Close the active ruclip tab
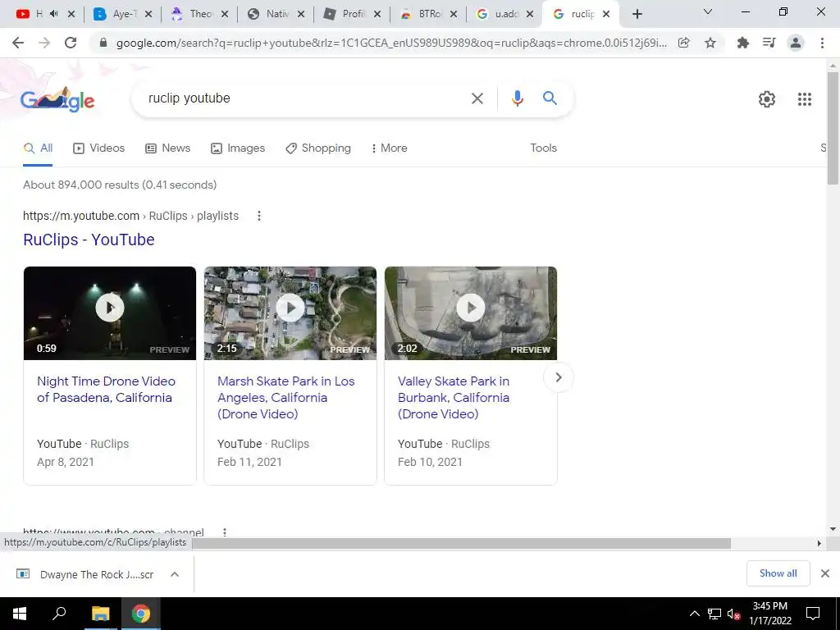Screen dimensions: 840x630 tap(606, 15)
